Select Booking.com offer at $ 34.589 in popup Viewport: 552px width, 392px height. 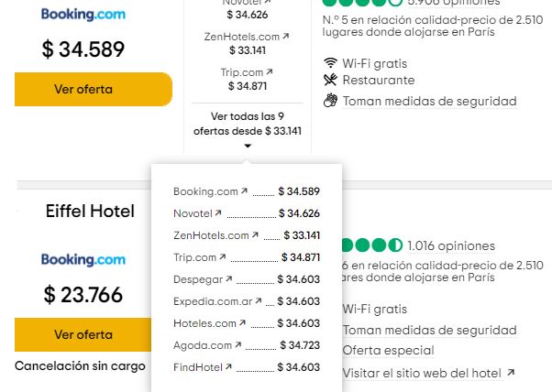tap(206, 191)
